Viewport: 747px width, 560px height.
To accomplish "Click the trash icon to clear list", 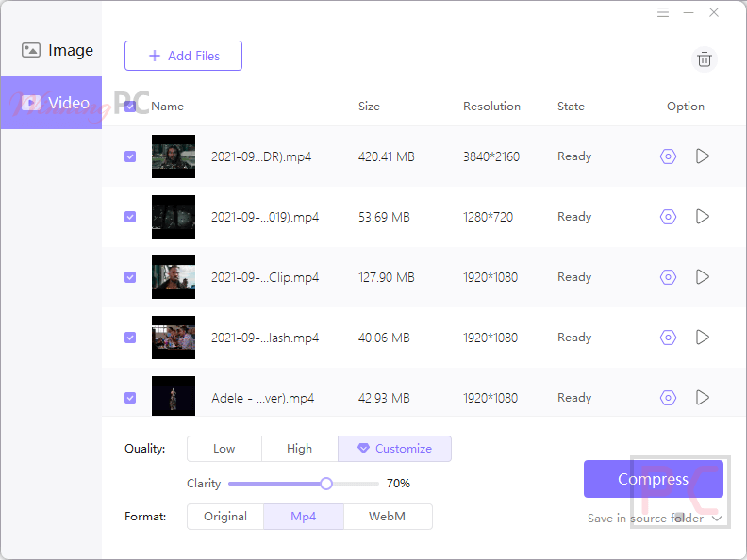I will pyautogui.click(x=705, y=59).
